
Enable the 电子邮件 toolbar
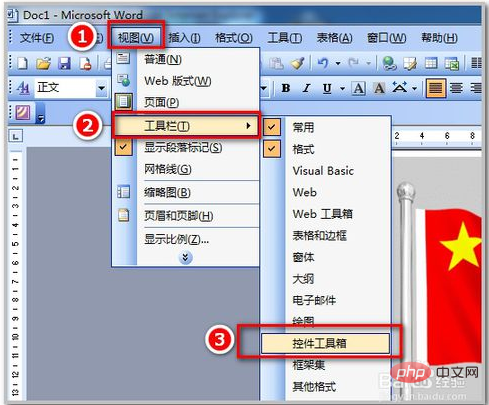point(325,300)
